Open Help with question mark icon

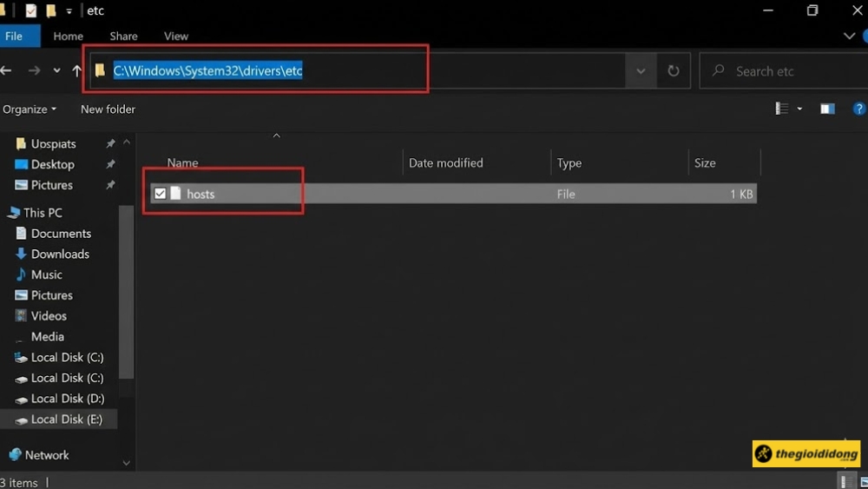pyautogui.click(x=858, y=109)
